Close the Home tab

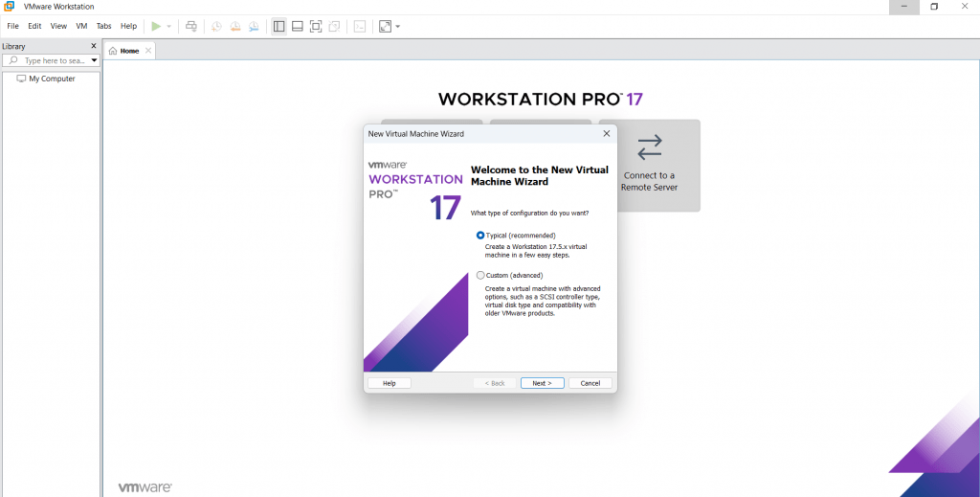(x=148, y=51)
